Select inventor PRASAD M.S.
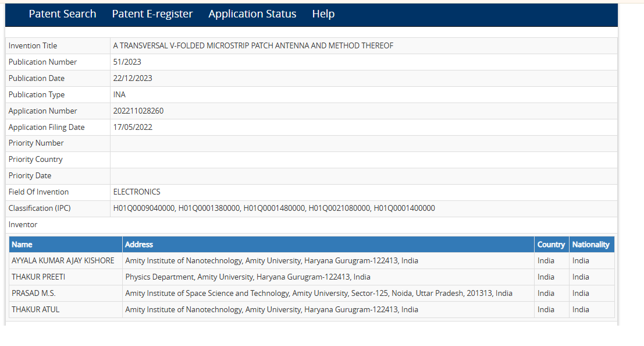The width and height of the screenshot is (644, 346). 34,294
